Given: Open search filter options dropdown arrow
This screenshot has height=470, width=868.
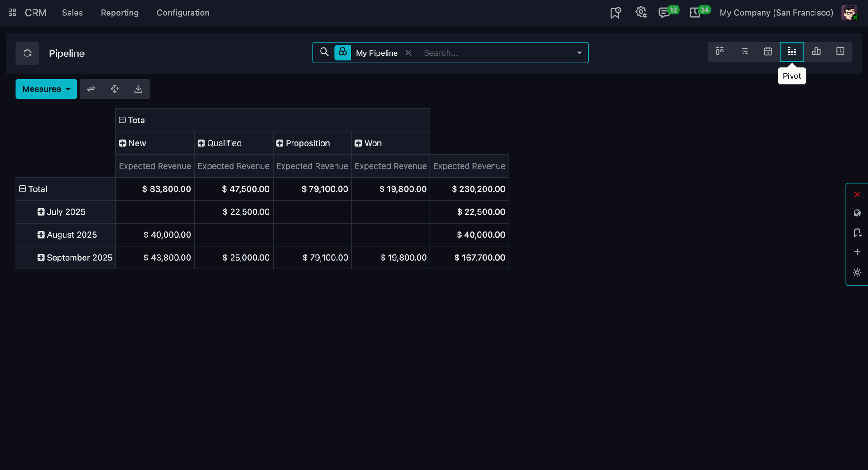Looking at the screenshot, I should coord(579,53).
